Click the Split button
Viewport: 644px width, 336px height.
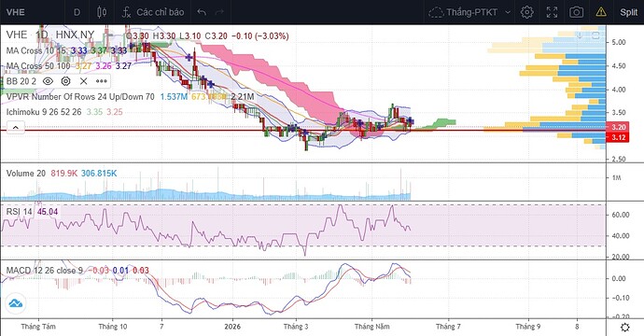click(x=628, y=12)
